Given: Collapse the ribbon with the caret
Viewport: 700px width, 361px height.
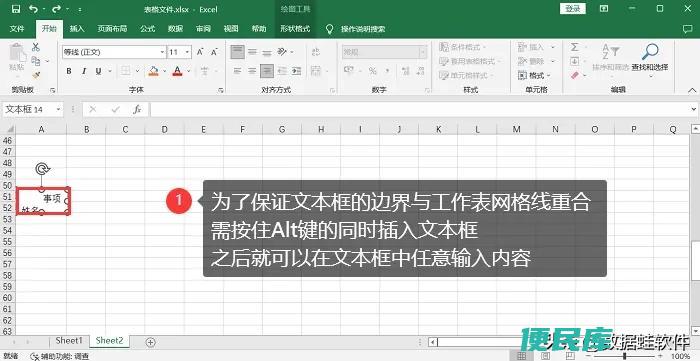Looking at the screenshot, I should (x=692, y=90).
